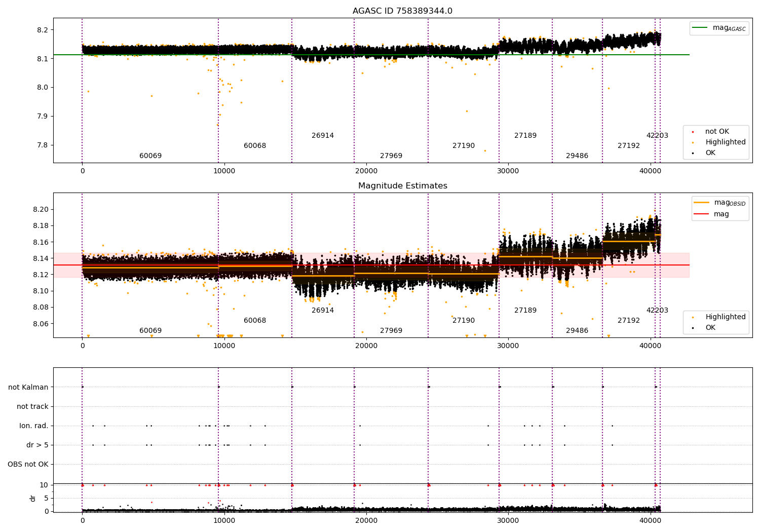The height and width of the screenshot is (532, 760).
Task: Click the green mag AGASC legend line
Action: pos(700,28)
